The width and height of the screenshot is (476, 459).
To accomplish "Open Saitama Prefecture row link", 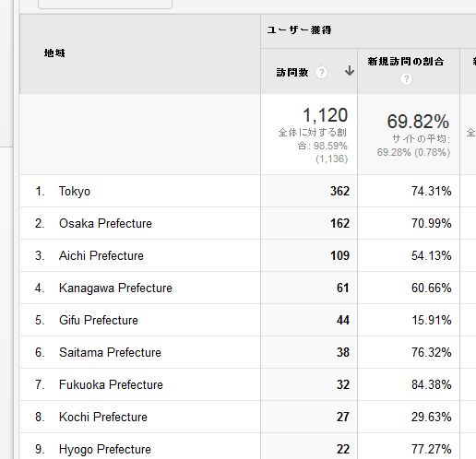I will [x=110, y=352].
